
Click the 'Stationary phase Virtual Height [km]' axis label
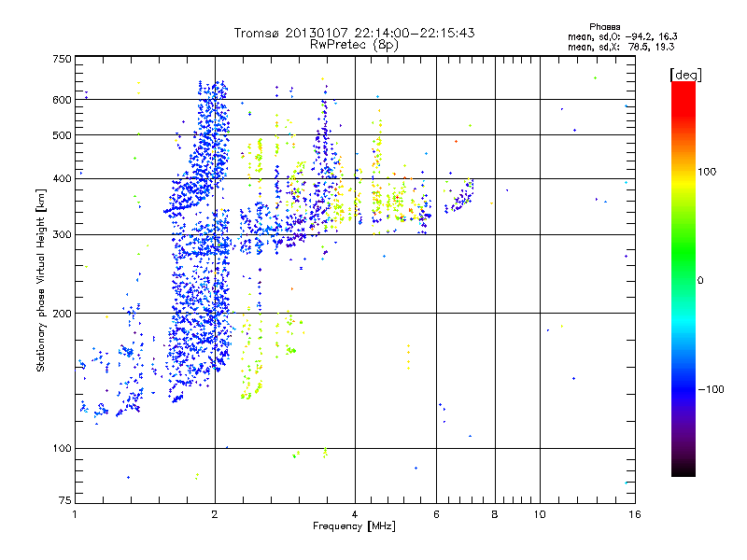[41, 280]
